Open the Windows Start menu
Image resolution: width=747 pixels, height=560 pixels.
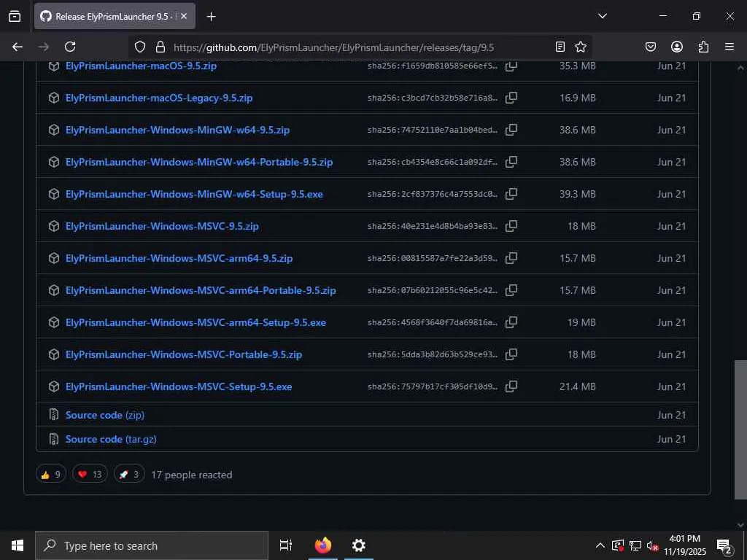tap(18, 545)
